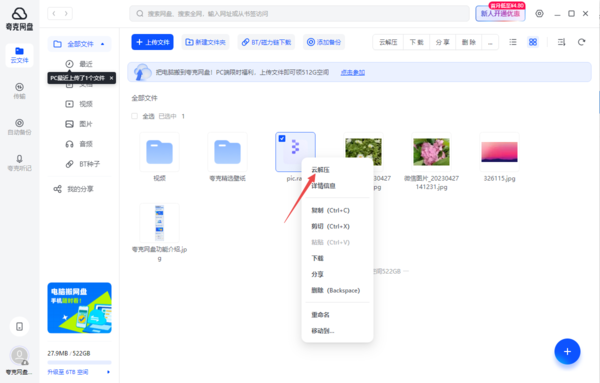This screenshot has width=600, height=383.
Task: Select the 视频 folder
Action: coord(160,152)
